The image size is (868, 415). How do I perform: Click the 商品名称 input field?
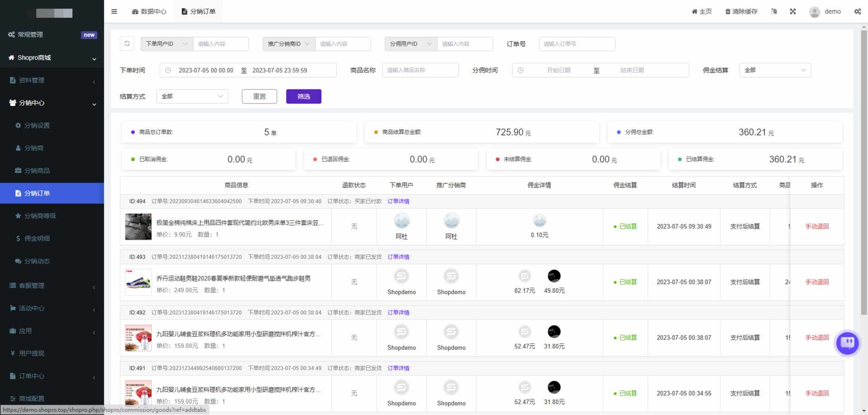click(420, 70)
